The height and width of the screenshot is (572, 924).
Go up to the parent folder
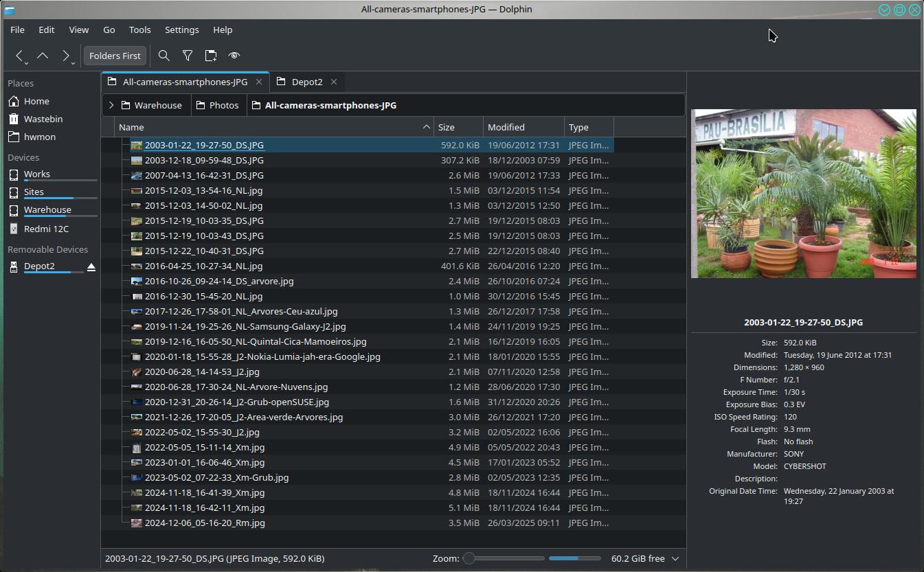(x=43, y=56)
